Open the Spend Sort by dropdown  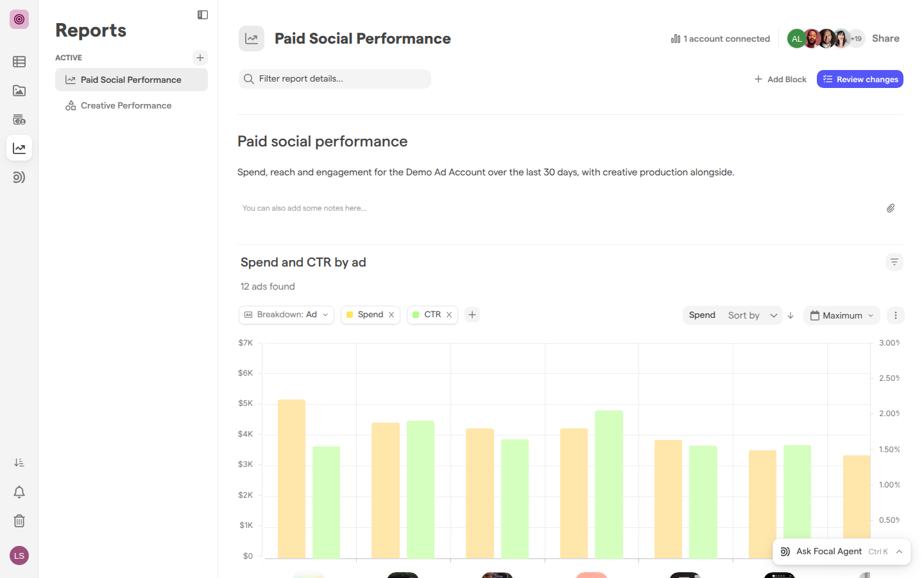click(732, 315)
